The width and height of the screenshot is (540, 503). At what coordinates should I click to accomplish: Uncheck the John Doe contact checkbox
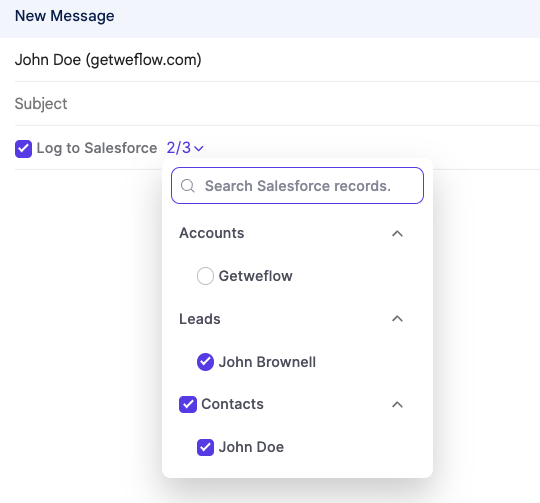(x=205, y=447)
